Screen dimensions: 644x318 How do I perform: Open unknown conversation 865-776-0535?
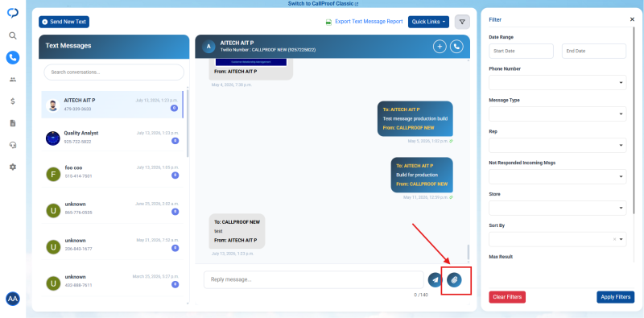click(112, 209)
